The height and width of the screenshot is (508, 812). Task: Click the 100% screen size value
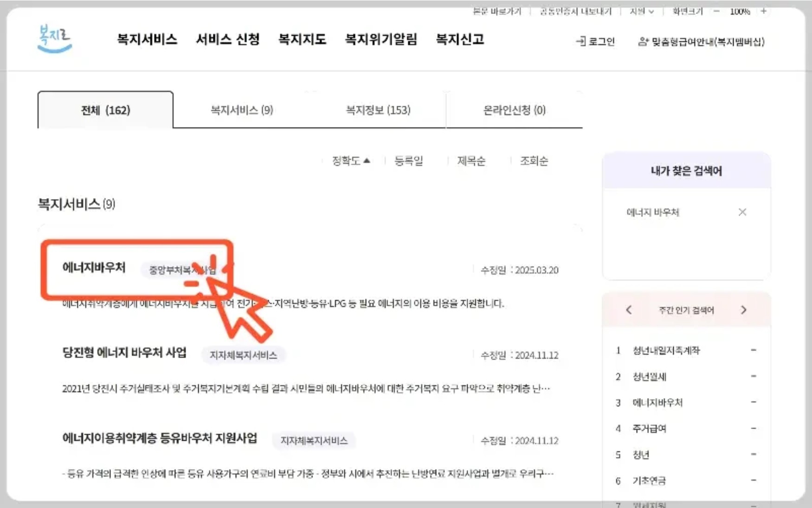[740, 11]
